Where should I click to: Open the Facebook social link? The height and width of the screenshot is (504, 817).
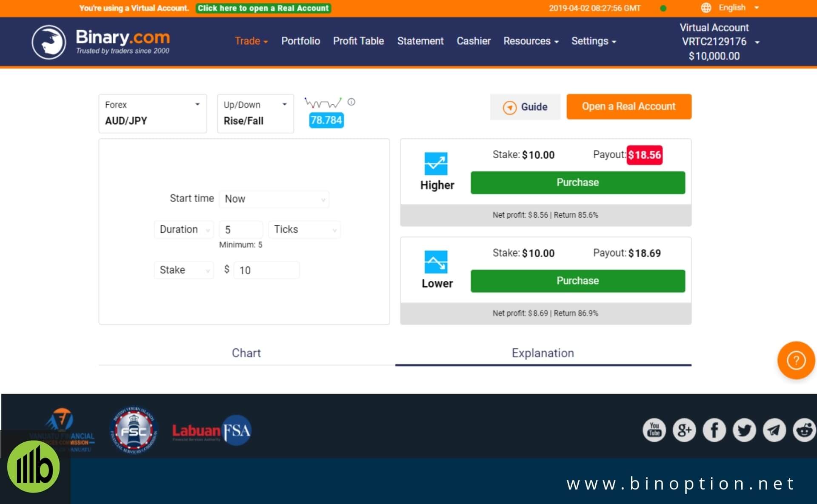pos(714,430)
